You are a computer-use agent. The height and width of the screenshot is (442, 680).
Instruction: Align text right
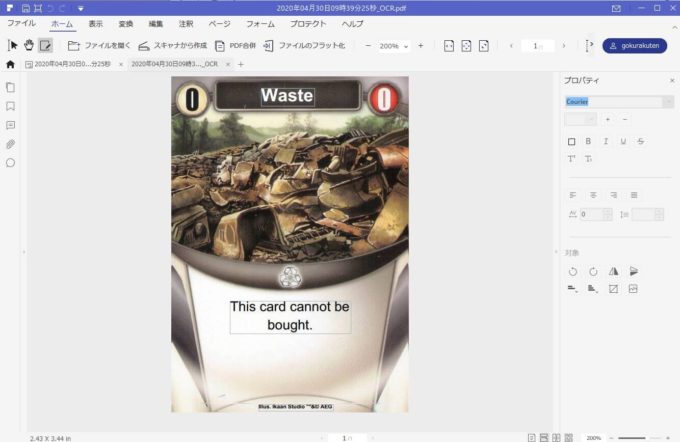pyautogui.click(x=614, y=195)
